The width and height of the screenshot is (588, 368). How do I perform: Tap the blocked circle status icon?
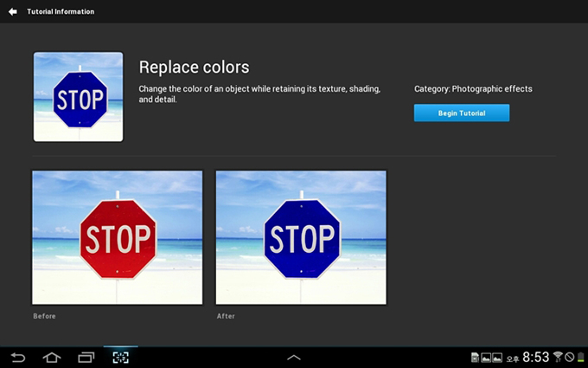570,357
